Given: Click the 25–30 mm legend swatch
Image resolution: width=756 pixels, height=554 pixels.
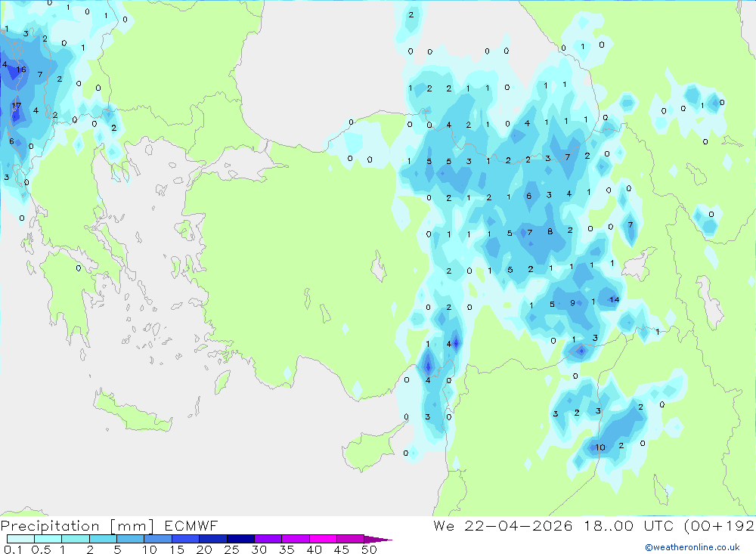Looking at the screenshot, I should tap(240, 539).
